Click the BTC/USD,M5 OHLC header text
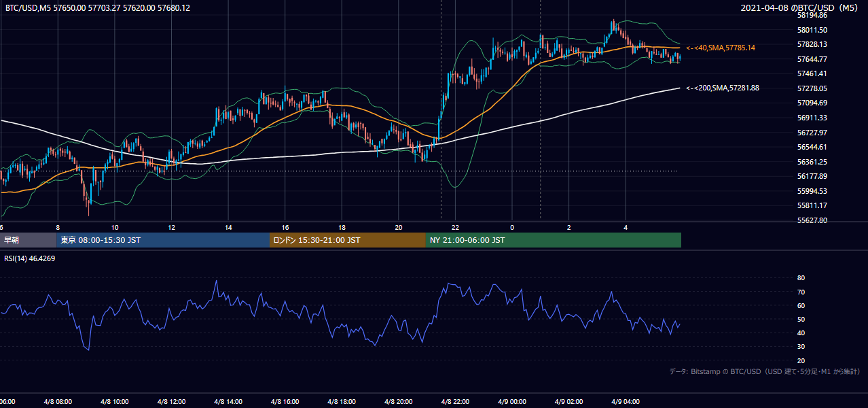Image resolution: width=868 pixels, height=408 pixels. click(x=98, y=7)
